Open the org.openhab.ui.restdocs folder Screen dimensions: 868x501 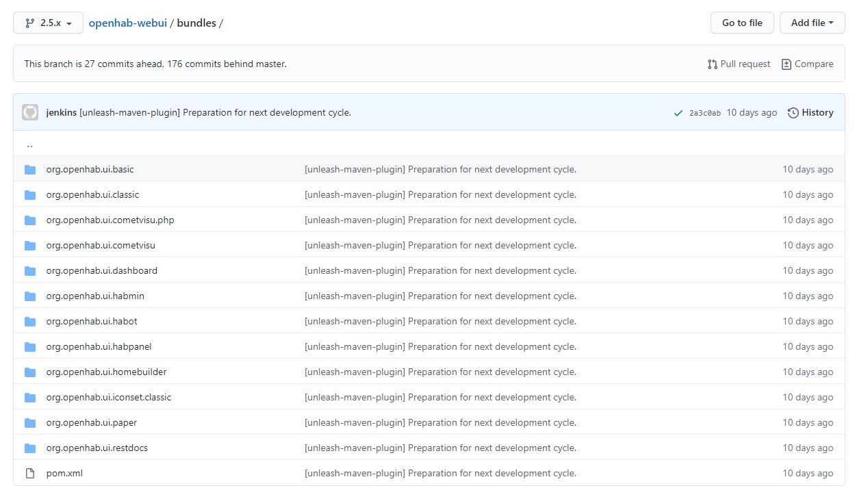(x=97, y=448)
